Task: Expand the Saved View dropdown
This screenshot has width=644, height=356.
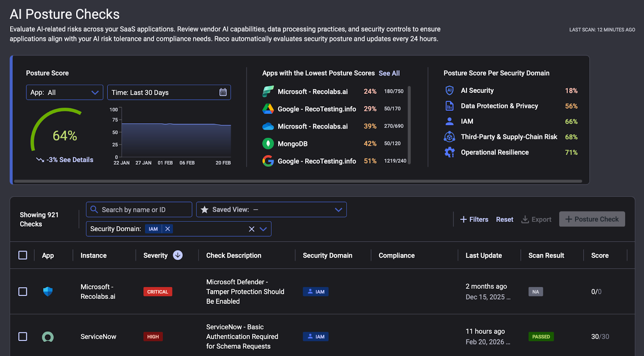Action: pyautogui.click(x=338, y=210)
